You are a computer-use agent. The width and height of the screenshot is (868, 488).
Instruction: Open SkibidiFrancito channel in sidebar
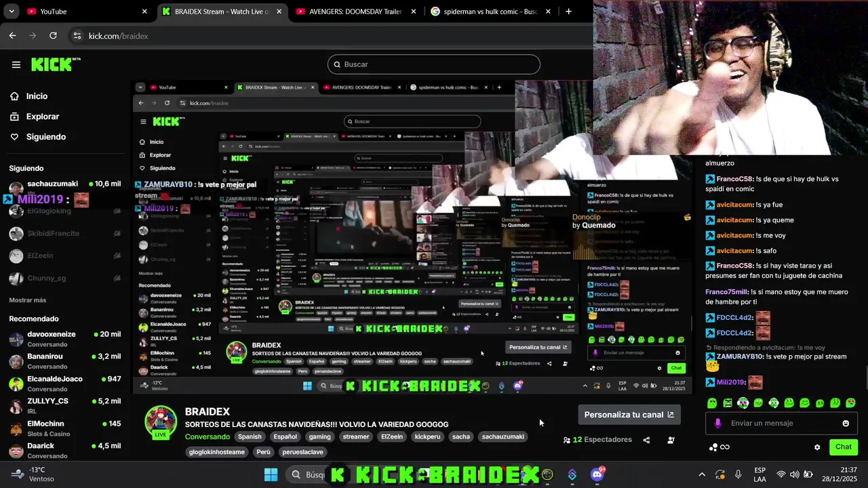pyautogui.click(x=65, y=233)
